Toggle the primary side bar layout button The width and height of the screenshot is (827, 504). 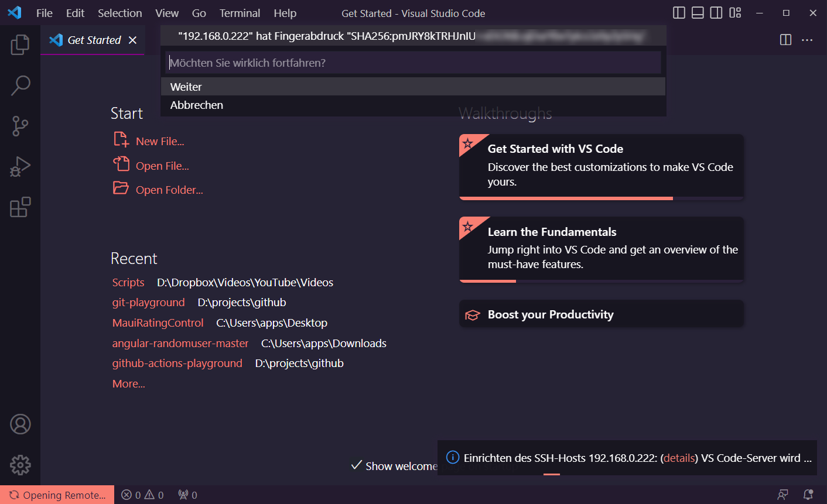679,13
